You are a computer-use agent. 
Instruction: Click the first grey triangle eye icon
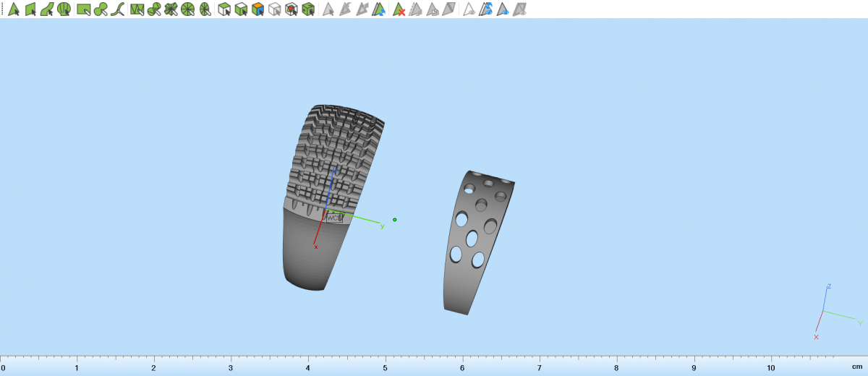coord(469,9)
